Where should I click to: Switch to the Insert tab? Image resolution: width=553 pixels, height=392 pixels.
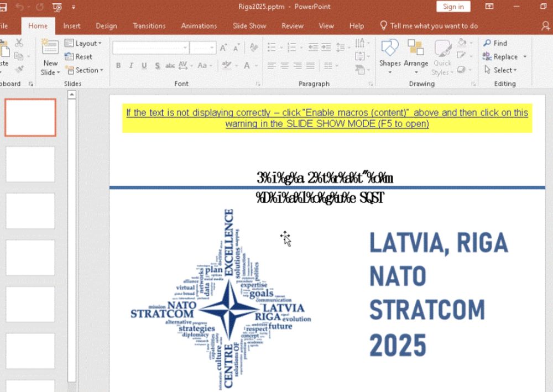(x=71, y=26)
